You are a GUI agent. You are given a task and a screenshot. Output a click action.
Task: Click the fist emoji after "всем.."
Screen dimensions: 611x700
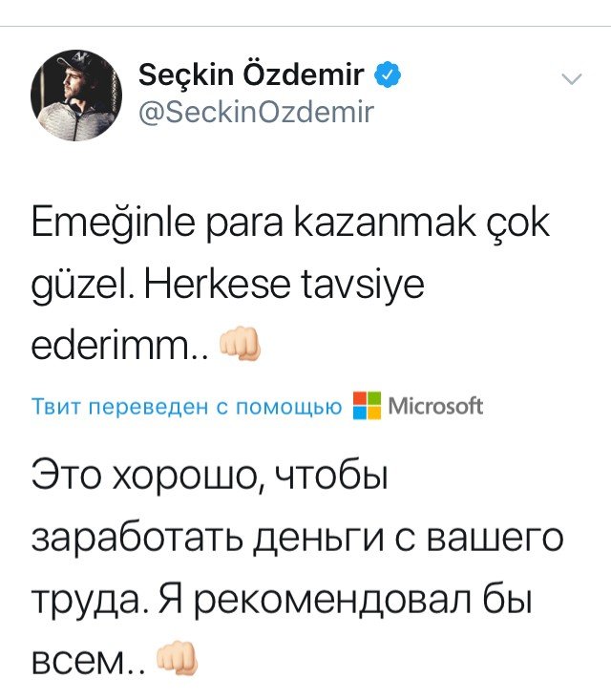175,658
